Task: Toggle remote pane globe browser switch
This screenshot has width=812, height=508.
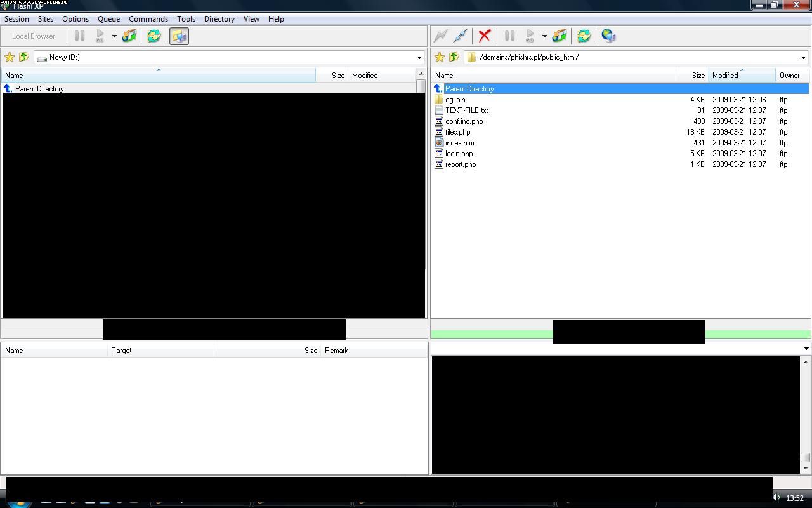Action: click(608, 36)
